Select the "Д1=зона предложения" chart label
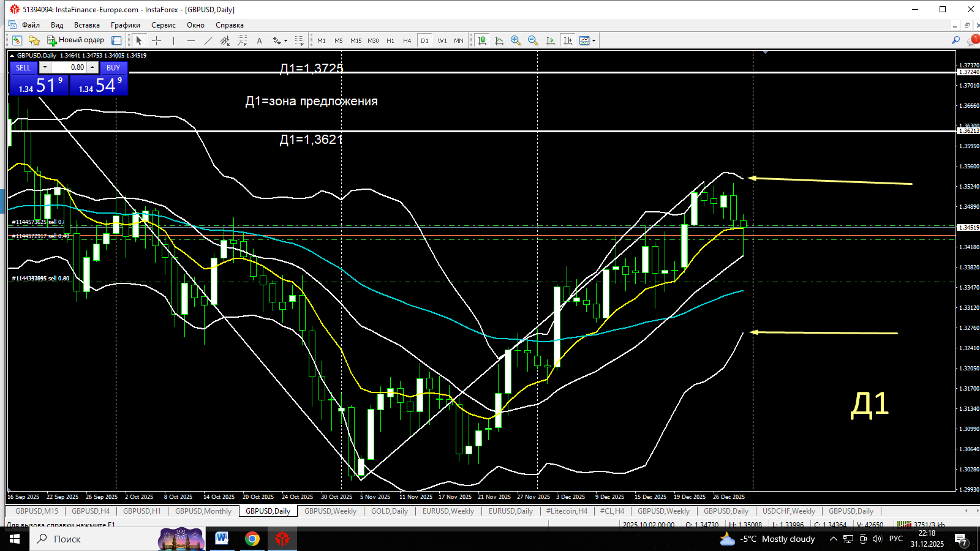The image size is (980, 551). pos(311,101)
